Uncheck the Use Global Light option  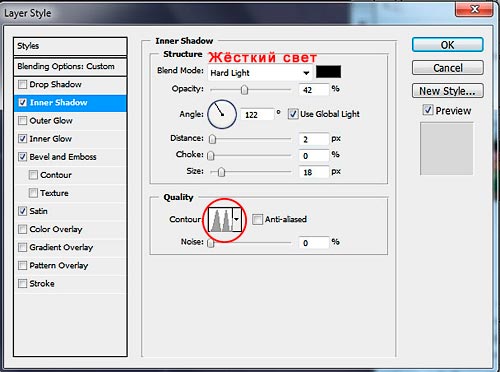(293, 114)
